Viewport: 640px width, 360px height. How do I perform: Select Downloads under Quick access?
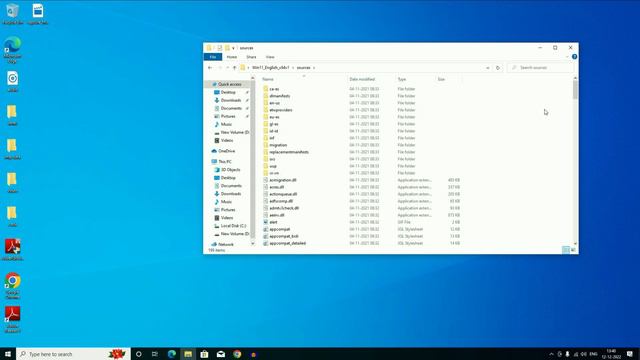[231, 100]
